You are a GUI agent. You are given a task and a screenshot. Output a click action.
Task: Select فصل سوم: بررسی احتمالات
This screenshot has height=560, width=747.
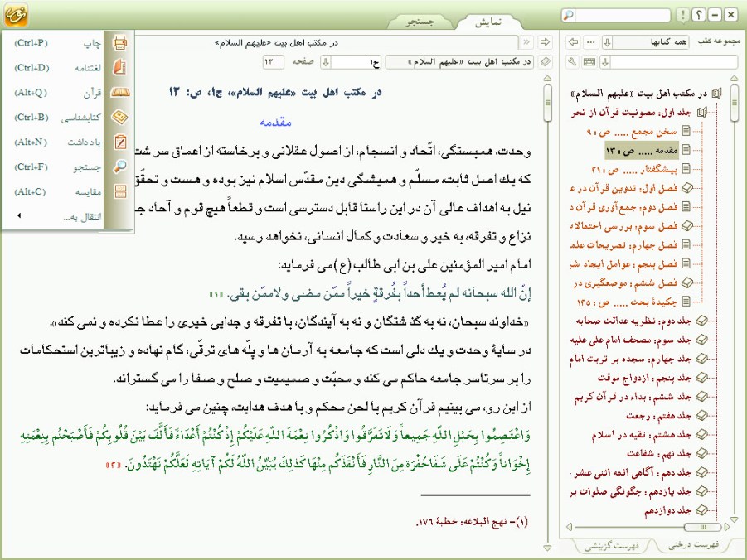(x=624, y=226)
